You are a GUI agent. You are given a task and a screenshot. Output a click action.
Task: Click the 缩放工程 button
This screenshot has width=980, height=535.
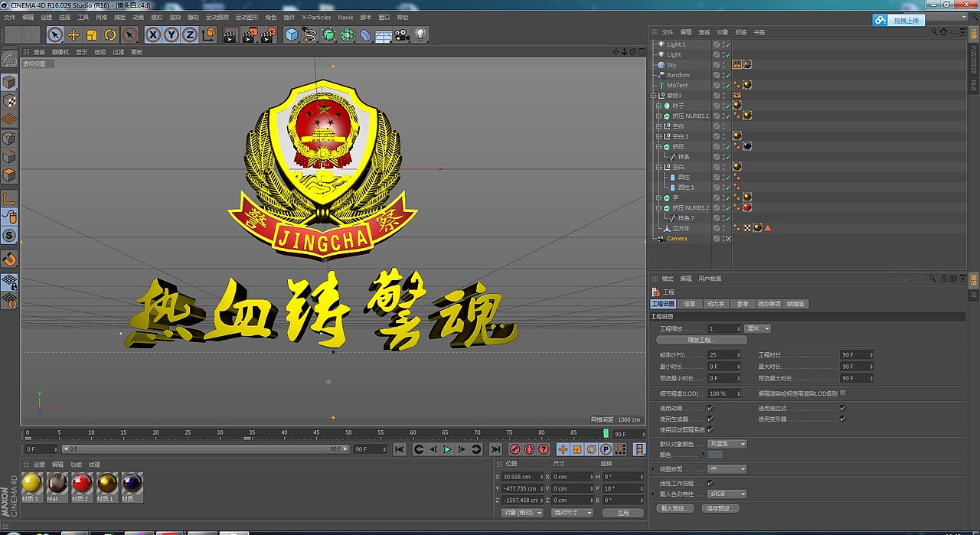pos(701,340)
